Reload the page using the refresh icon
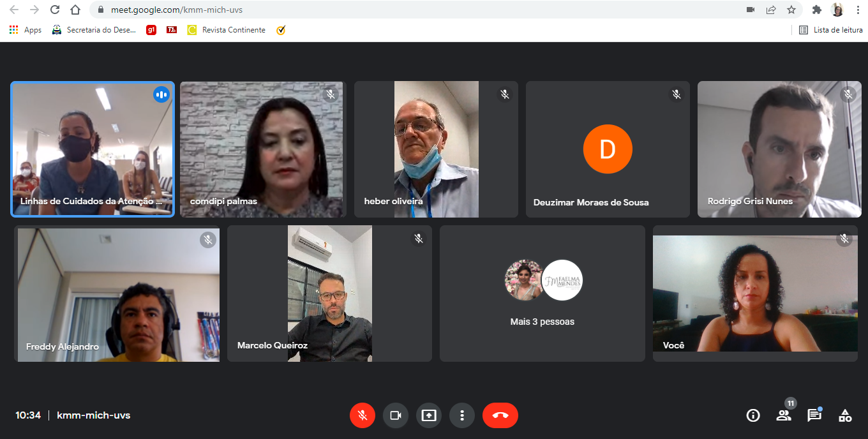Image resolution: width=868 pixels, height=439 pixels. tap(55, 10)
